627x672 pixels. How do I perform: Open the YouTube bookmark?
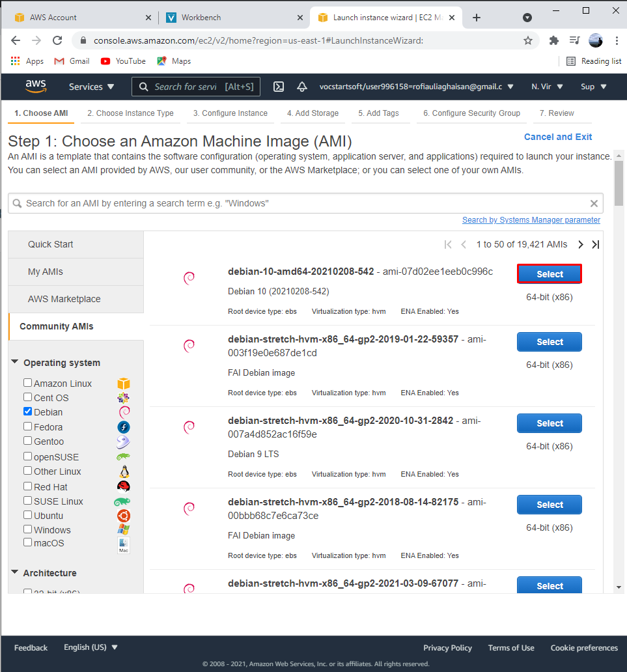(123, 61)
